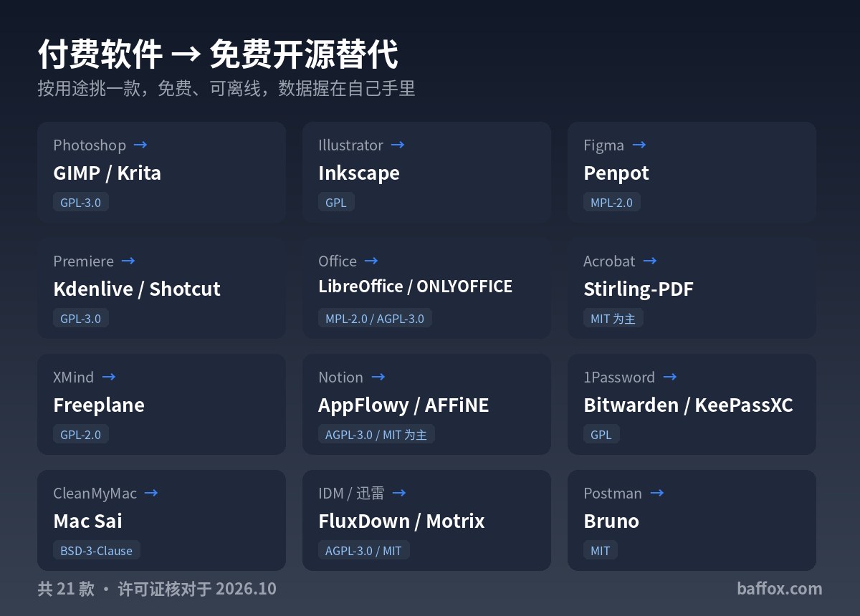Image resolution: width=860 pixels, height=616 pixels.
Task: Click the Acrobat label
Action: (x=609, y=261)
